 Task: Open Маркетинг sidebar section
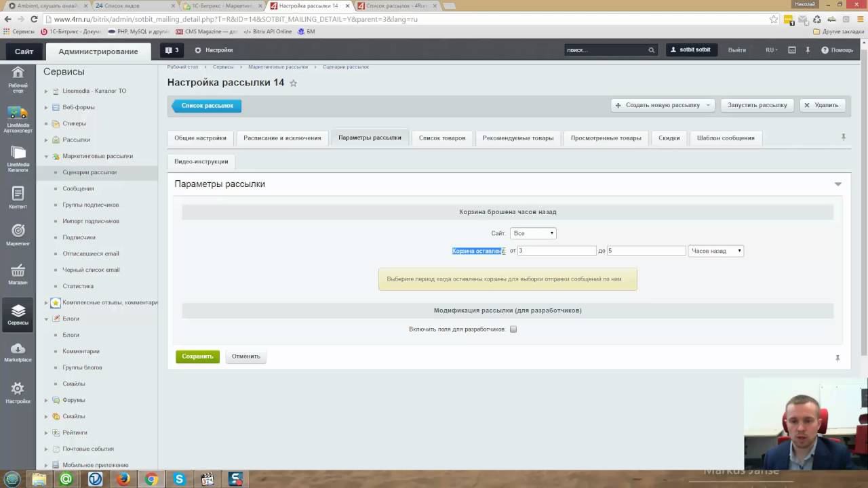point(18,235)
